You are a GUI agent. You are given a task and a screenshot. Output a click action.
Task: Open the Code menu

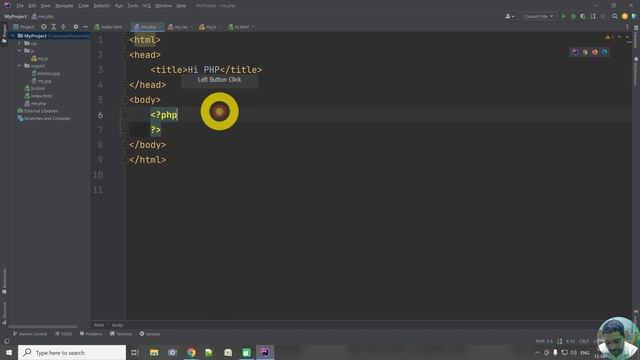tap(83, 6)
